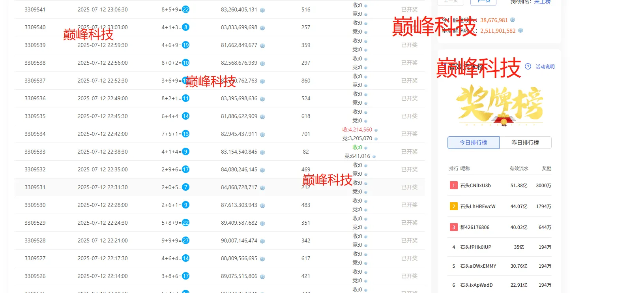Click the rank 1 red badge icon
Viewport: 644px width, 293px height.
tap(454, 185)
